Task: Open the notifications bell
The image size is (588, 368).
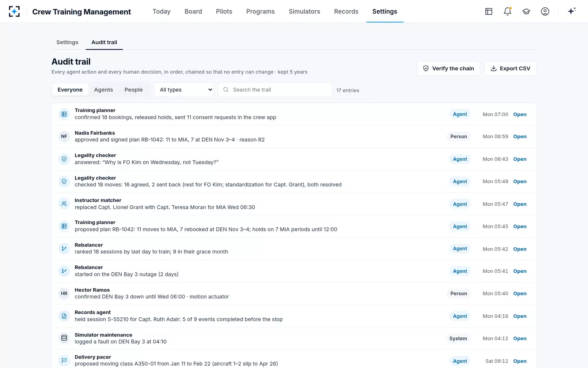Action: [508, 11]
